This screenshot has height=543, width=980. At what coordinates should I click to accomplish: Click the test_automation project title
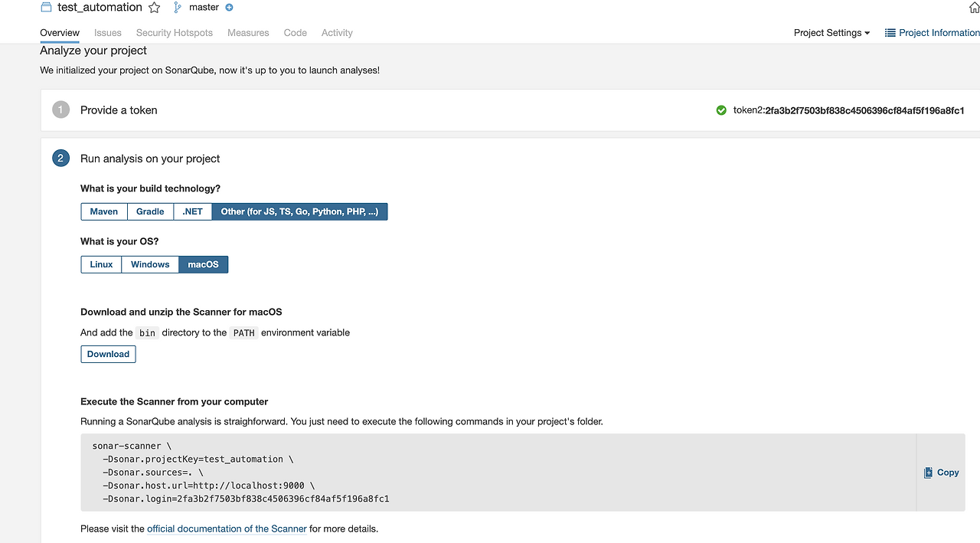pyautogui.click(x=100, y=7)
